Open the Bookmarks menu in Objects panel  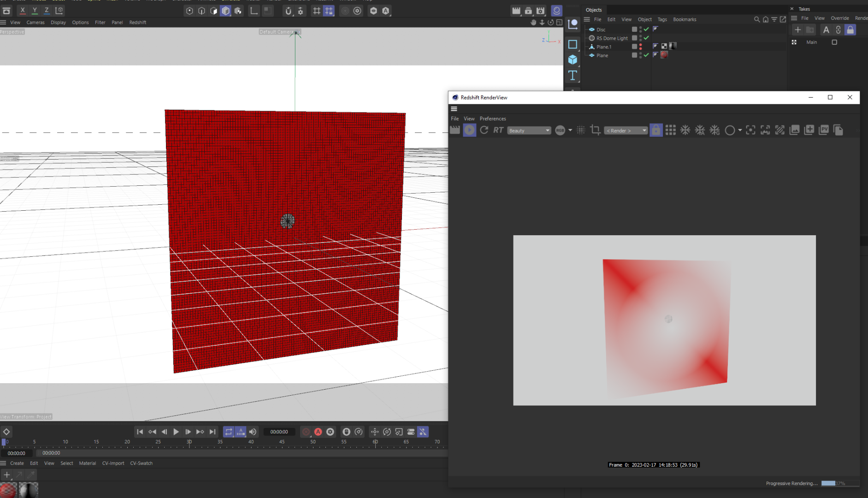coord(685,19)
